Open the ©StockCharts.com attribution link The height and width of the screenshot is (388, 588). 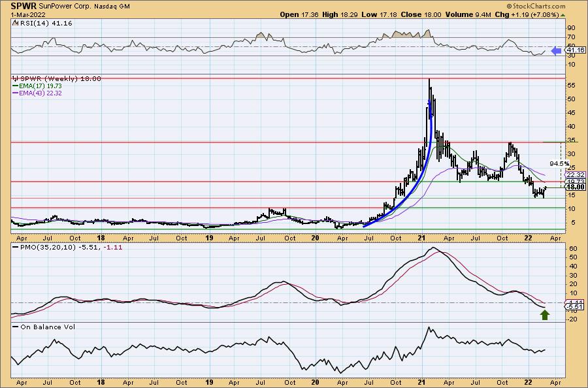click(536, 6)
